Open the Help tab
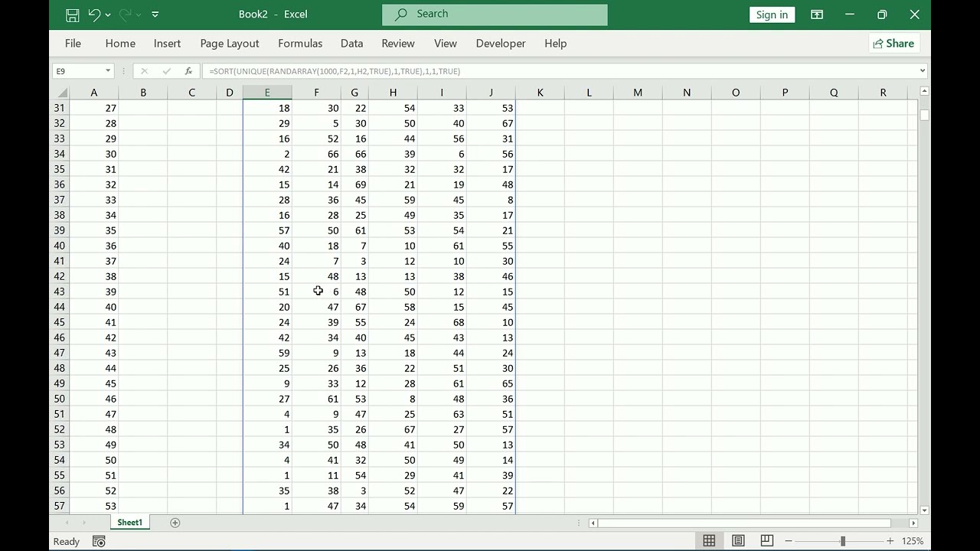The image size is (980, 551). coord(556,44)
